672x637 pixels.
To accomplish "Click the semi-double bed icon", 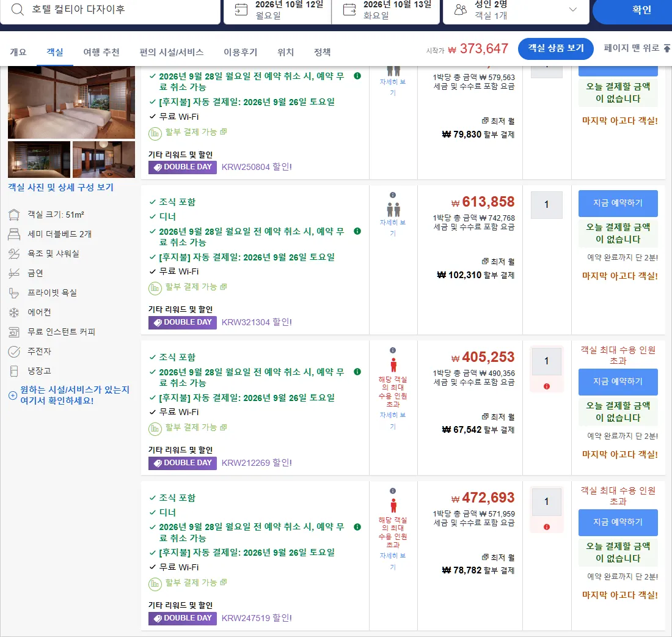I will [x=14, y=234].
